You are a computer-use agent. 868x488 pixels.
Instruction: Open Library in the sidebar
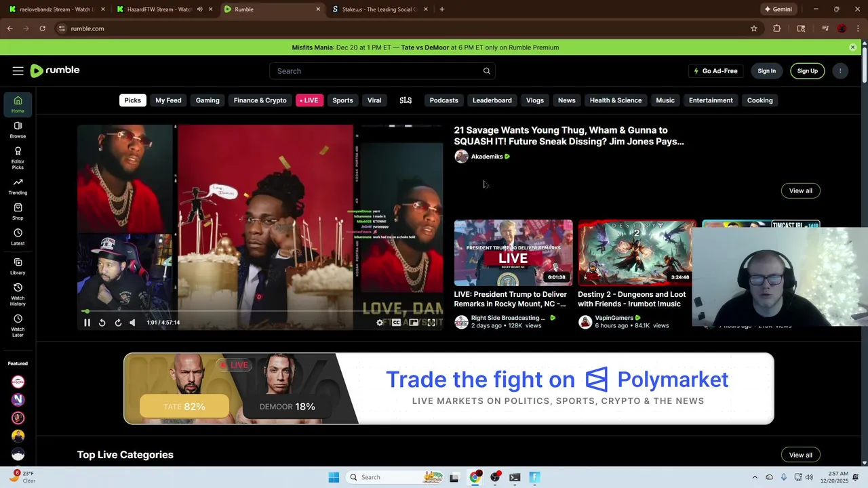click(18, 266)
